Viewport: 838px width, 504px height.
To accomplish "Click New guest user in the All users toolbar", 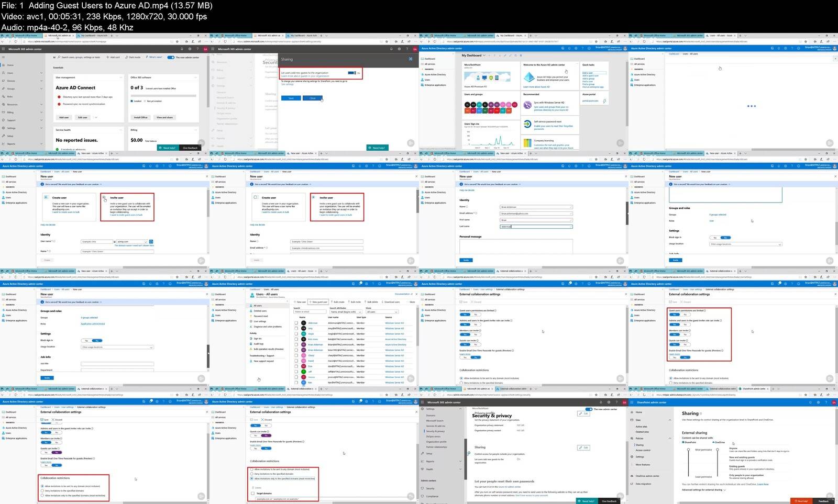I will (x=318, y=302).
